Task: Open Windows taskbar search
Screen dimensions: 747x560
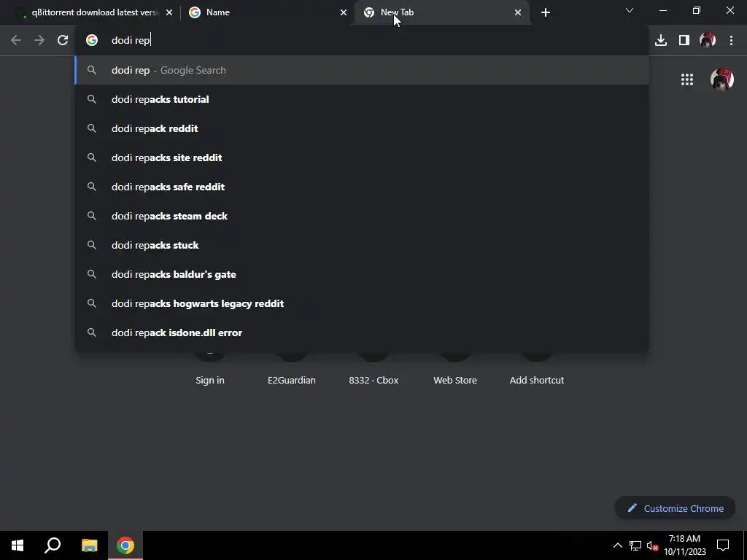Action: (53, 545)
